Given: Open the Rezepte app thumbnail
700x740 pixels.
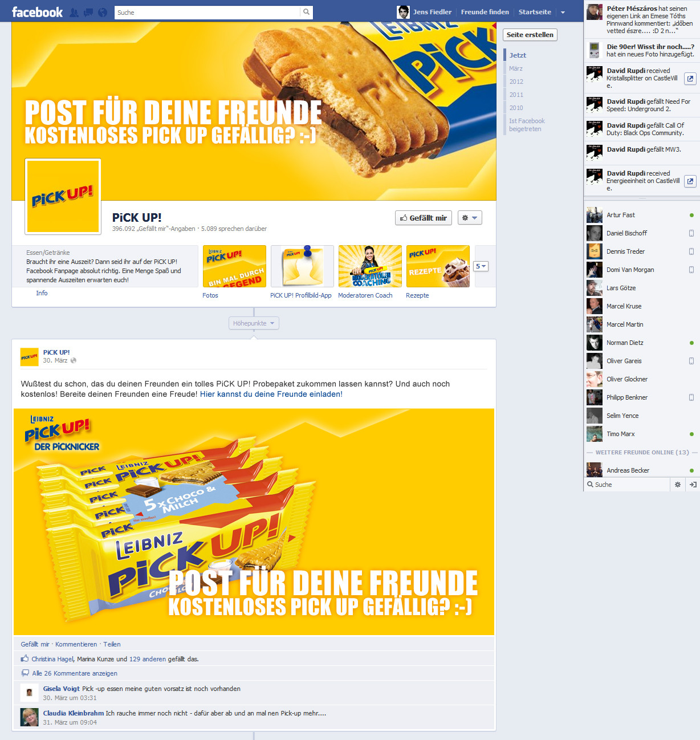Looking at the screenshot, I should click(438, 266).
